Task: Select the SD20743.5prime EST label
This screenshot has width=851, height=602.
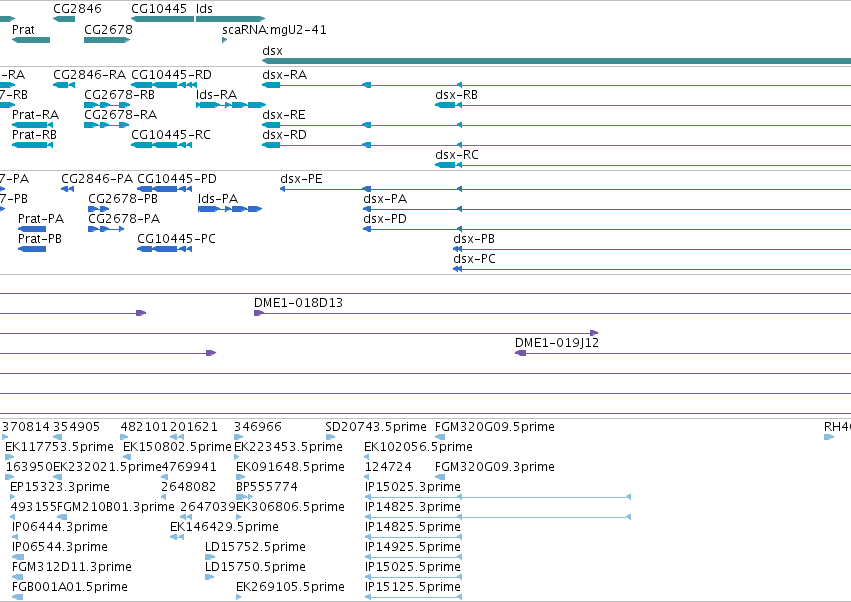Action: pyautogui.click(x=376, y=427)
